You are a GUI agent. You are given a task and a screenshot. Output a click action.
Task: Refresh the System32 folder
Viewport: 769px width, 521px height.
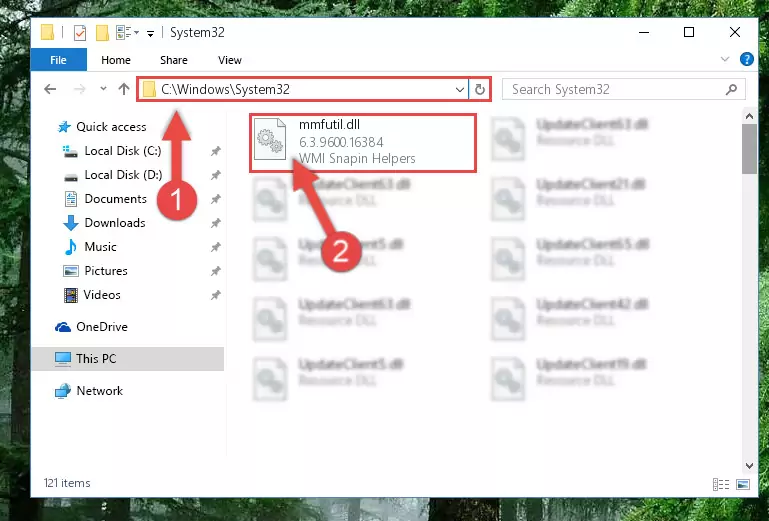click(x=480, y=89)
